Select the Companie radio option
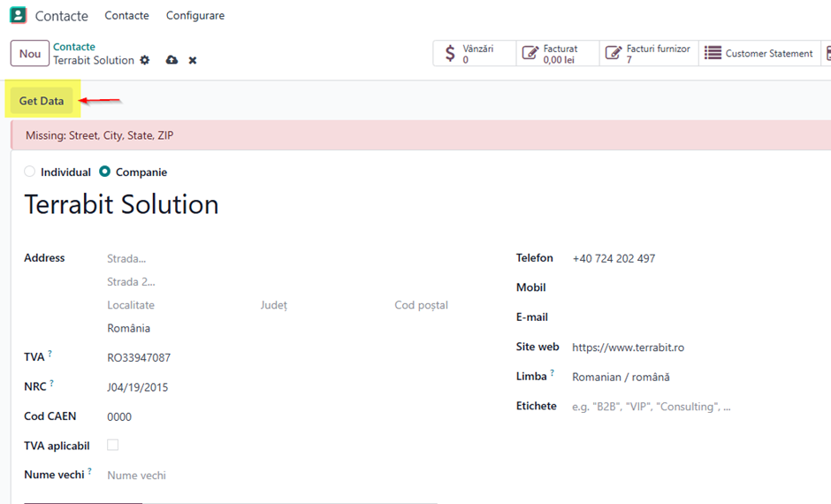Screen dimensions: 831x504 (105, 172)
